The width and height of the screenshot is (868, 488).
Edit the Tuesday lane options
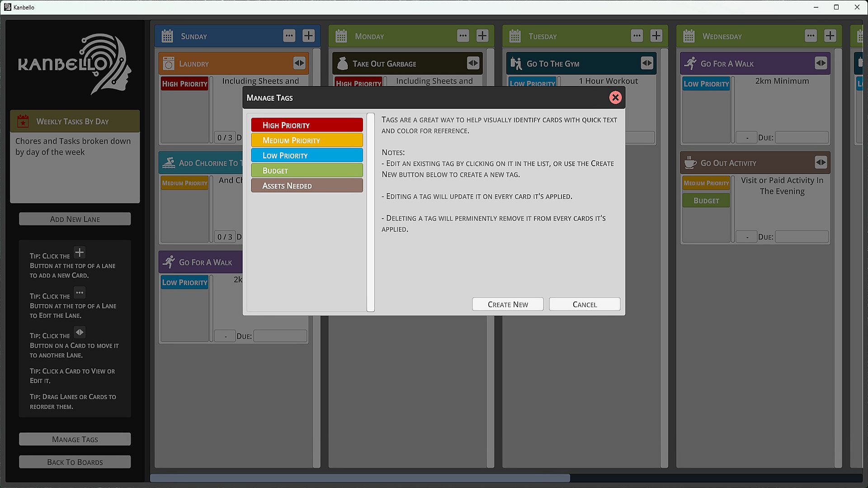click(637, 36)
